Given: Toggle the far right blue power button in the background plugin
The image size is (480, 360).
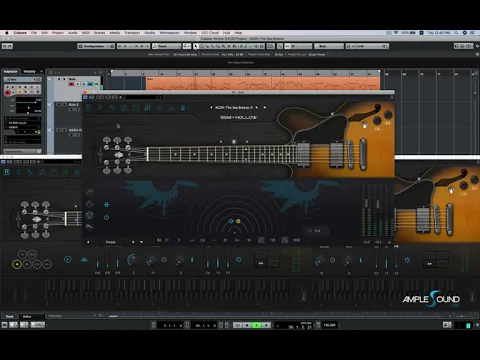Looking at the screenshot, I should (x=407, y=260).
